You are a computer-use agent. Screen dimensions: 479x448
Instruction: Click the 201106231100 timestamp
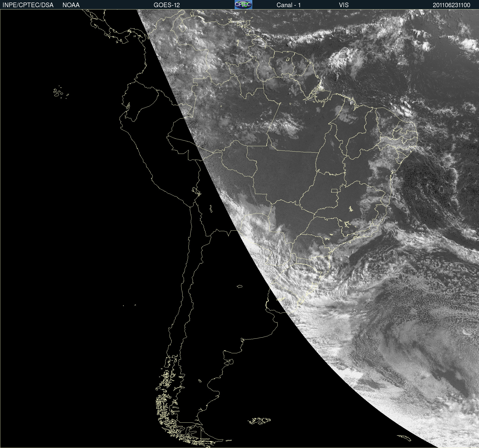[452, 5]
